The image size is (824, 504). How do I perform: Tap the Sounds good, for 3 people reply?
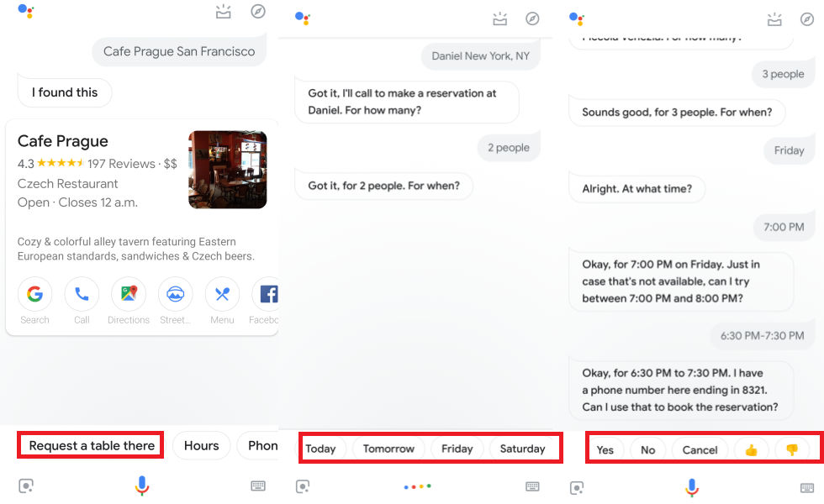click(x=677, y=112)
